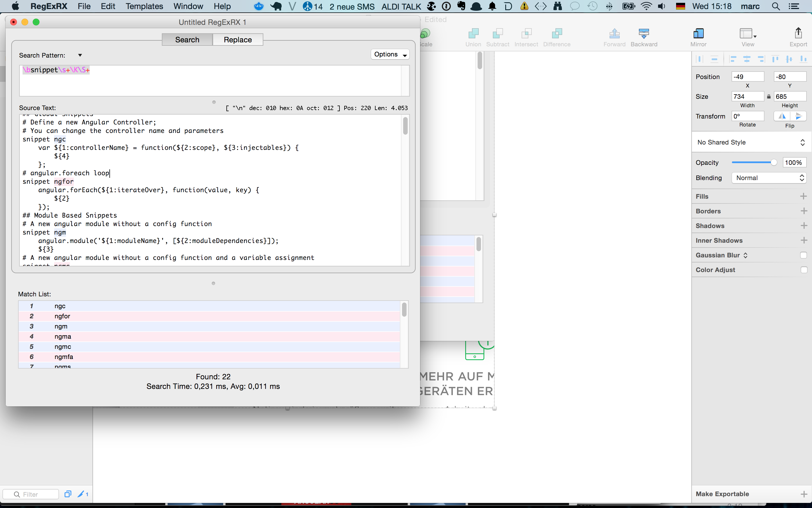Image resolution: width=812 pixels, height=508 pixels.
Task: Click the ALDI TALK menu bar item
Action: [401, 6]
